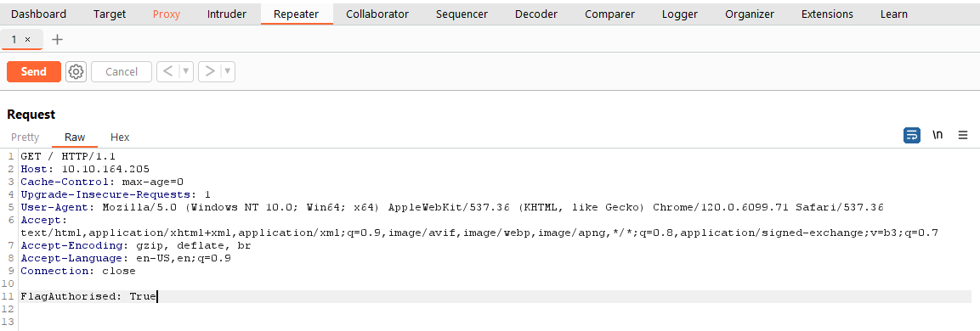The width and height of the screenshot is (980, 331).
Task: Open the Comparer tab
Action: pyautogui.click(x=609, y=14)
